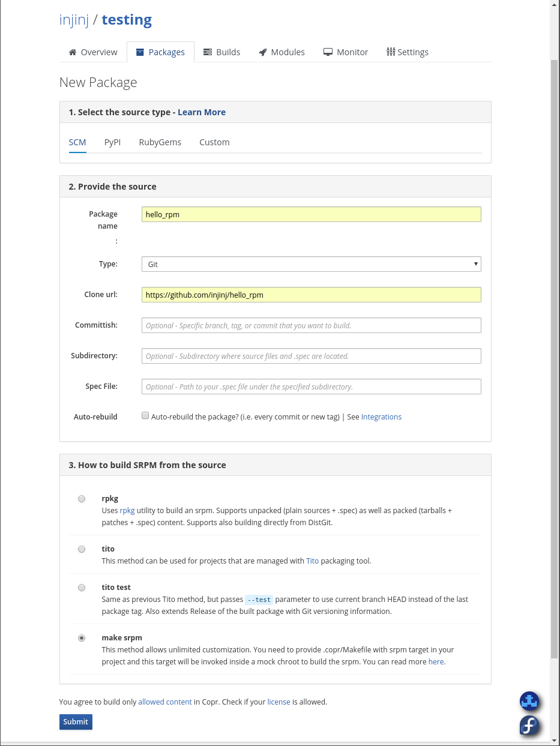Viewport: 560px width, 746px height.
Task: Click the rocket icon beside Modules
Action: click(x=263, y=52)
